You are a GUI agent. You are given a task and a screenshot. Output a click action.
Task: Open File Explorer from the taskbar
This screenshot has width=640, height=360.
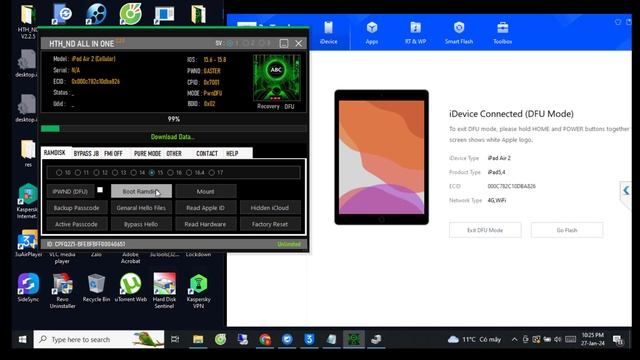pyautogui.click(x=198, y=339)
